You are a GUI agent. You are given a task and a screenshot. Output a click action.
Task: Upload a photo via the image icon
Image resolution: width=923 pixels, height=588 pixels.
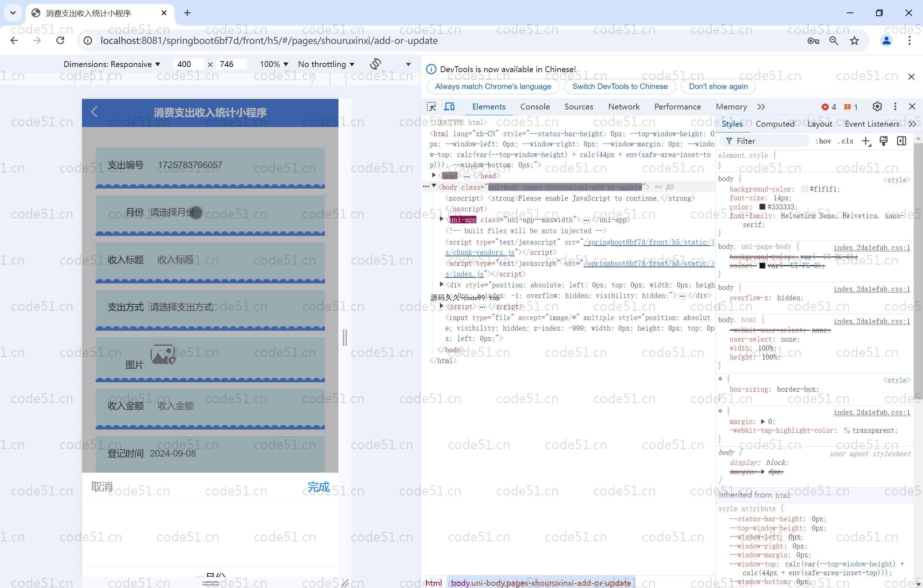coord(163,354)
